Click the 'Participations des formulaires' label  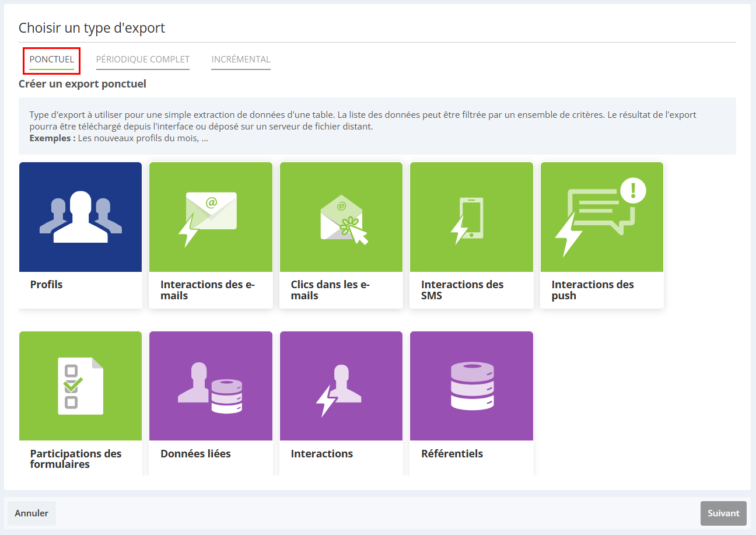click(76, 459)
